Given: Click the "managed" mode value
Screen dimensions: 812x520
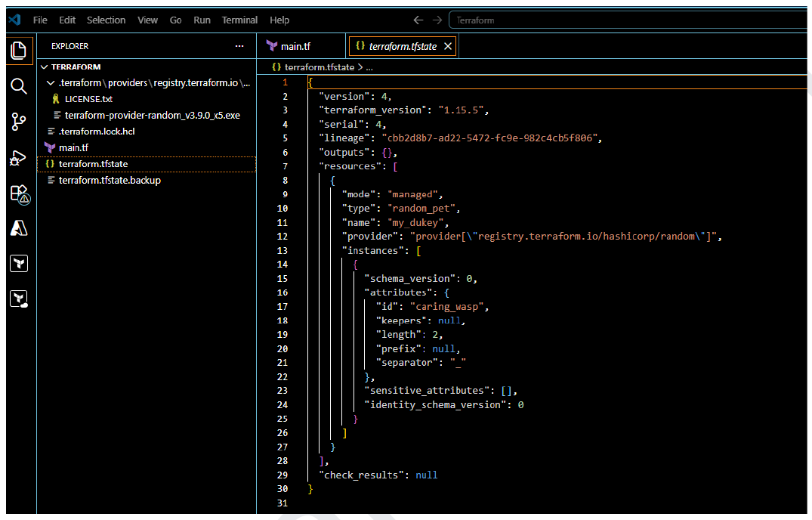Looking at the screenshot, I should point(412,194).
